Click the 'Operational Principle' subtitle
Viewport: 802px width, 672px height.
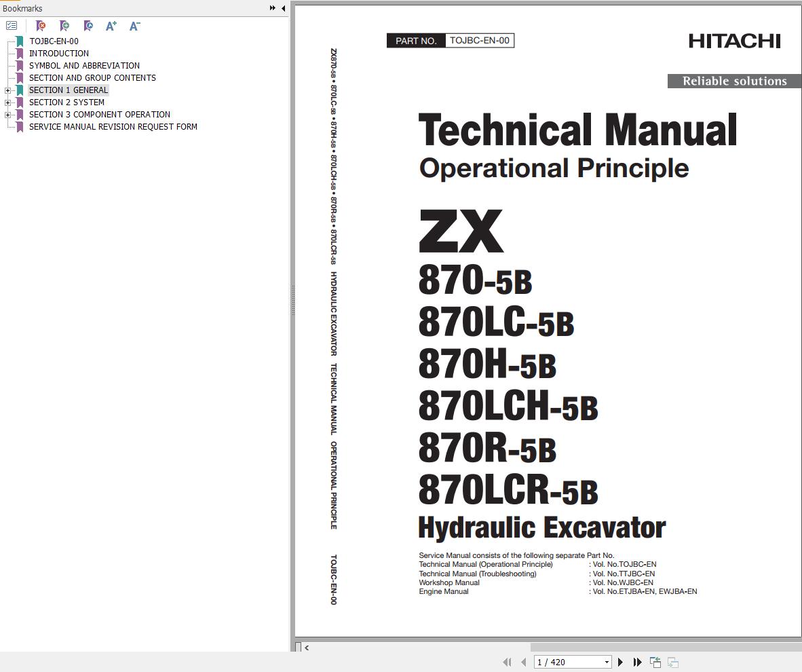point(554,168)
